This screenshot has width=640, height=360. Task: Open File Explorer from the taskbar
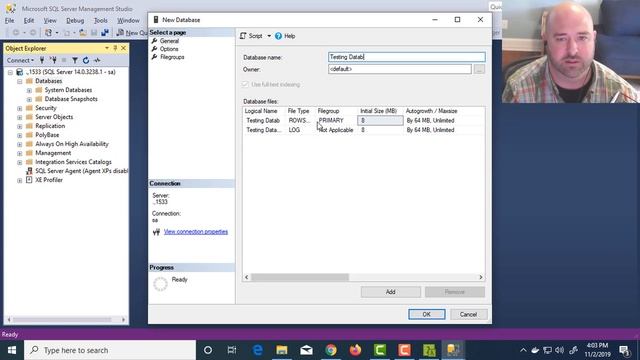pos(282,350)
